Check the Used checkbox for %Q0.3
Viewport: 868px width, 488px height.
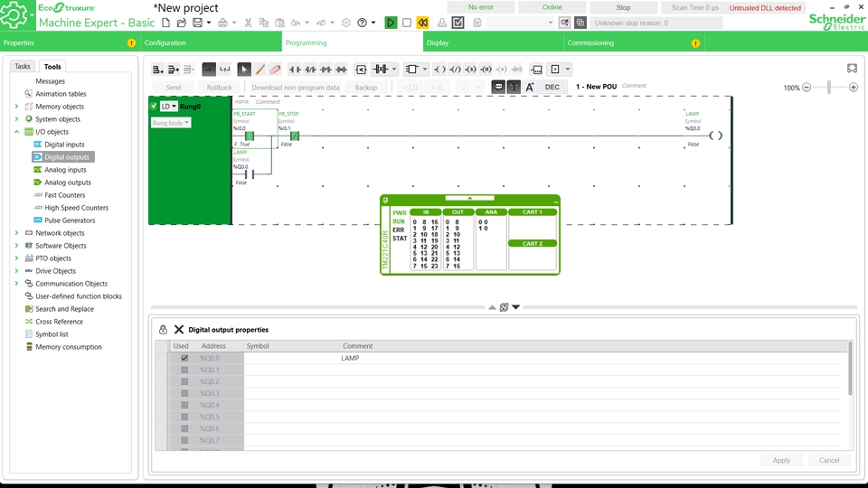pos(184,393)
